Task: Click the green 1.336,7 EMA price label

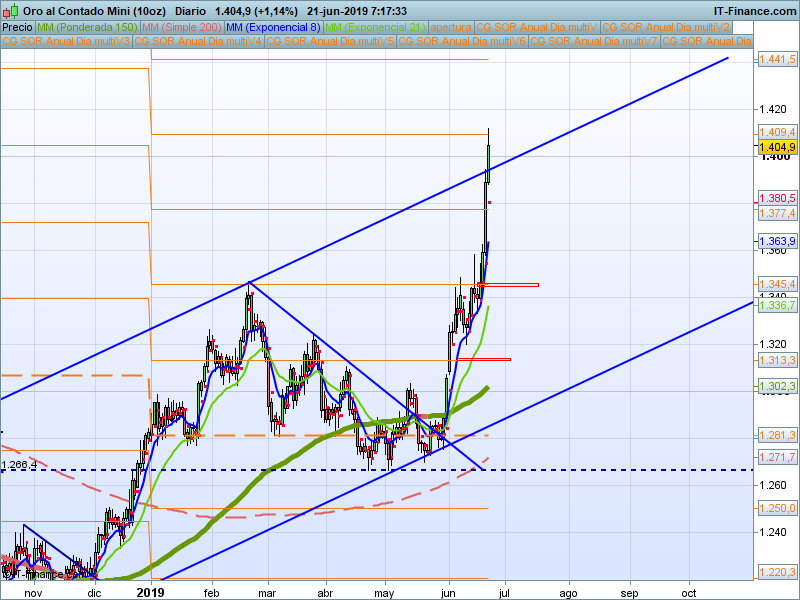Action: pos(777,305)
